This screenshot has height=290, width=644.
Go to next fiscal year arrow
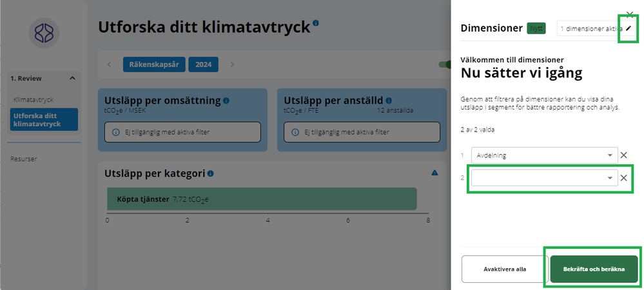(232, 64)
